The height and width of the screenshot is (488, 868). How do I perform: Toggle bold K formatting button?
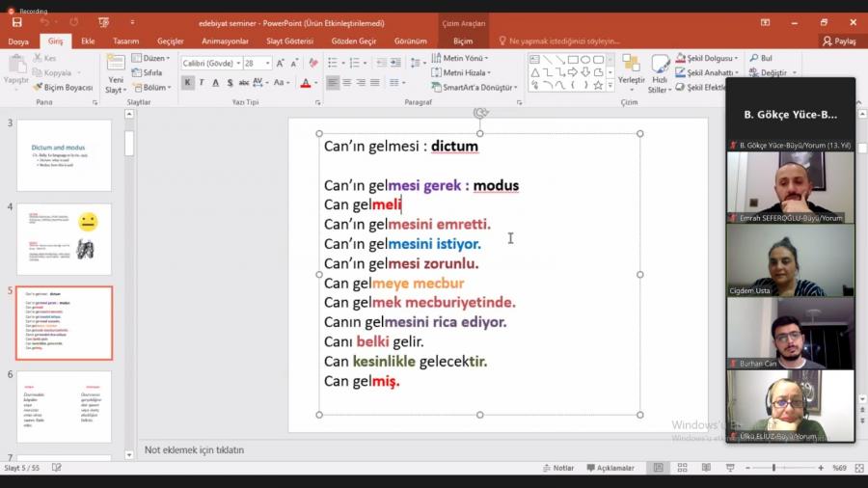point(188,83)
